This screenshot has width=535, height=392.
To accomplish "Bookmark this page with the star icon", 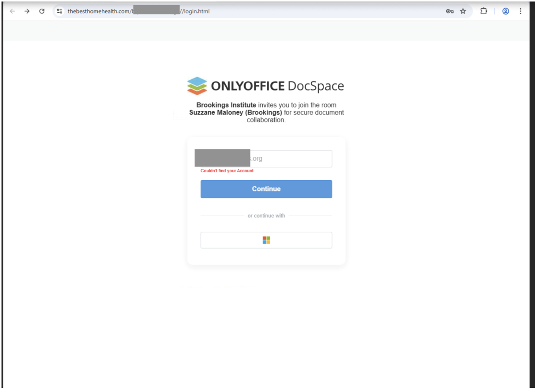I will pos(463,11).
